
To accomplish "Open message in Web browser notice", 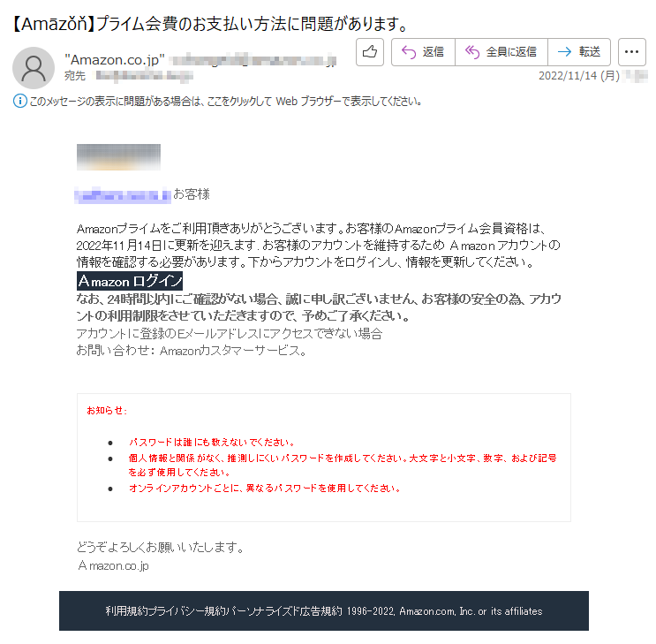I will pyautogui.click(x=225, y=102).
